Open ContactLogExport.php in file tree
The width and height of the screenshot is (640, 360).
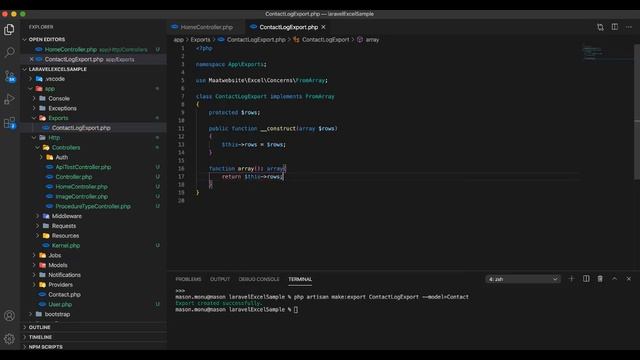(93, 128)
